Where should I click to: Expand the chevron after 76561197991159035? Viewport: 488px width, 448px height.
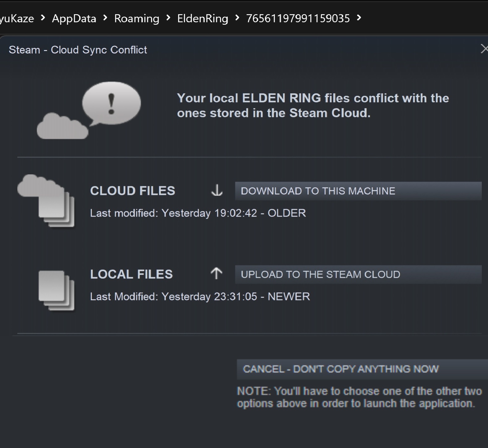359,18
